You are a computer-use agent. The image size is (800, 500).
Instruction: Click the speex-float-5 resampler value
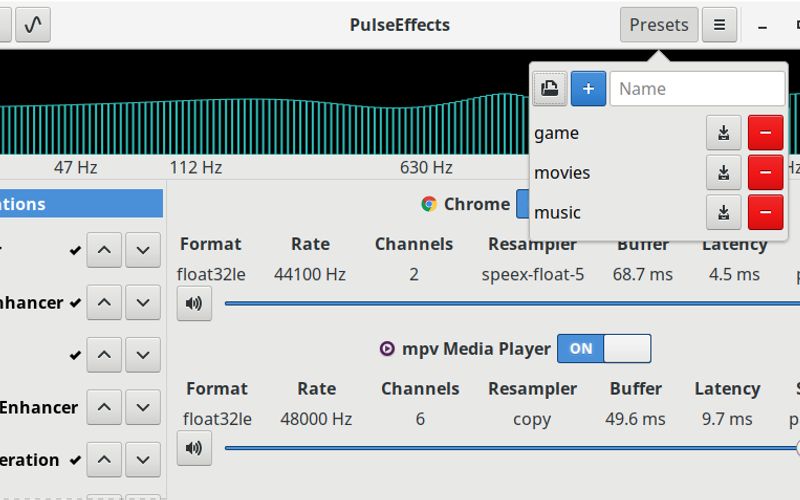[x=533, y=274]
